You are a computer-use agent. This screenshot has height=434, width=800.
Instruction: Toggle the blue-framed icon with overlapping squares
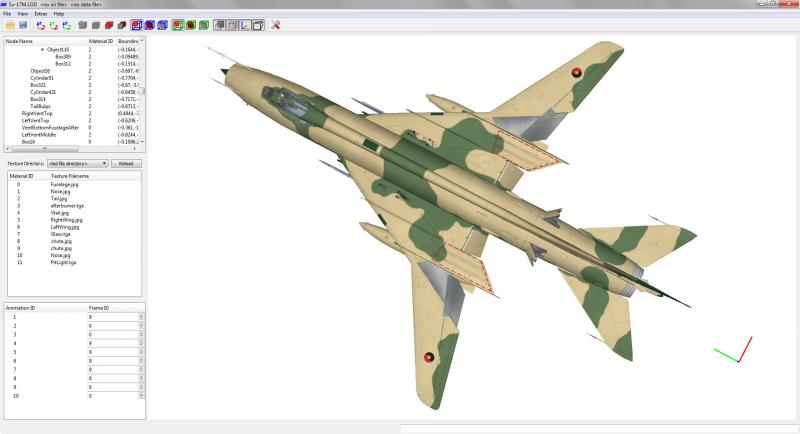[136, 25]
